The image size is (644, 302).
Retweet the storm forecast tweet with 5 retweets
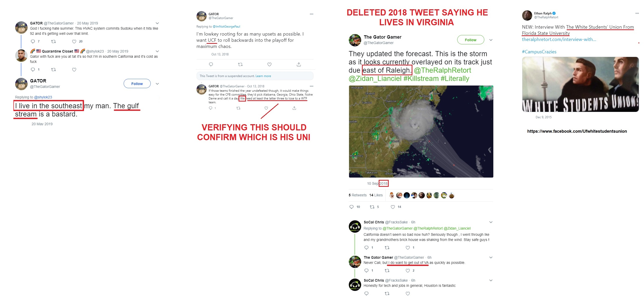tap(372, 207)
